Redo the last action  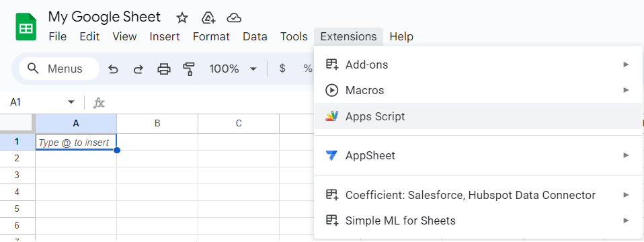tap(138, 69)
